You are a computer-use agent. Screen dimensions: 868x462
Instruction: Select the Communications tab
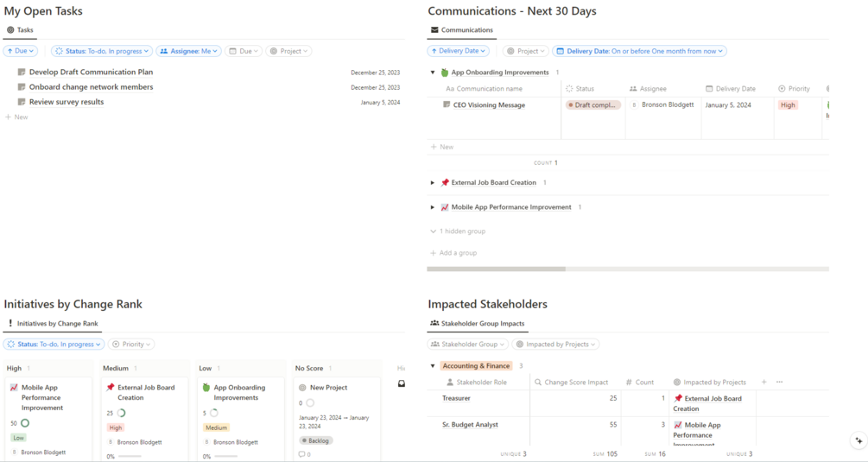click(x=462, y=30)
